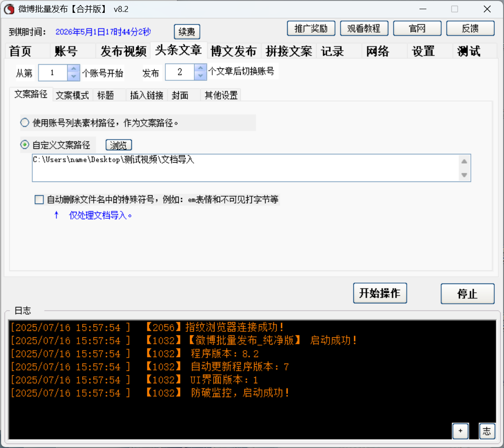Open the 拼接文案 tab
504x448 pixels.
pos(289,51)
